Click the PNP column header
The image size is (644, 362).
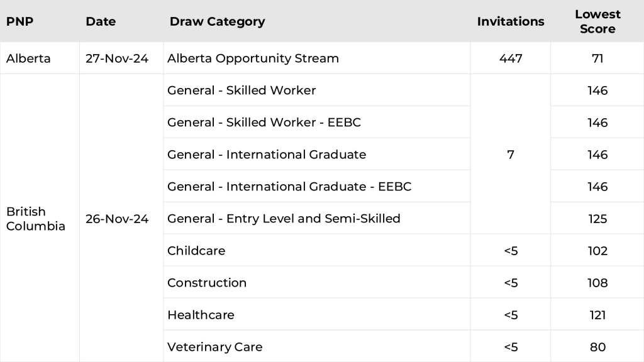(x=19, y=21)
